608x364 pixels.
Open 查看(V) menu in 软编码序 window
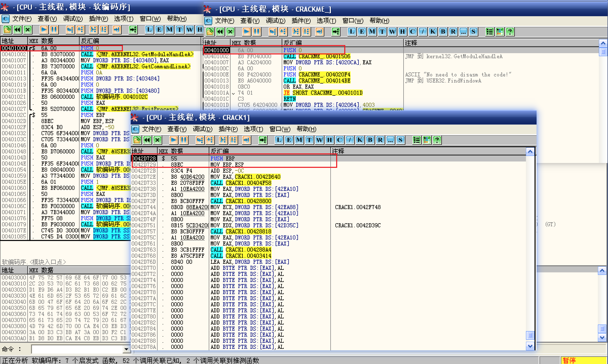pyautogui.click(x=47, y=19)
